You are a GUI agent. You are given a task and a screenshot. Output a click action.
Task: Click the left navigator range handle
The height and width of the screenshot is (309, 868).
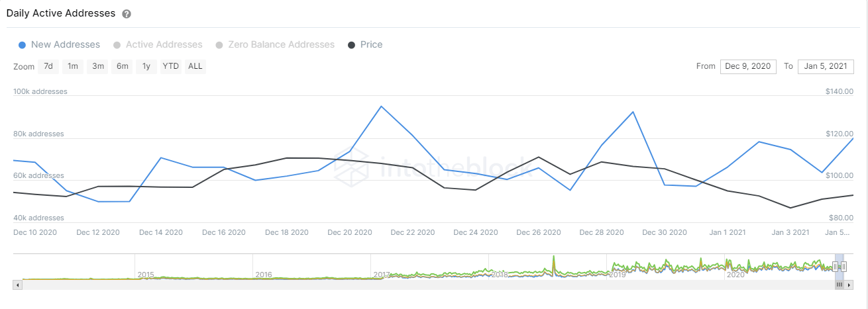click(836, 267)
